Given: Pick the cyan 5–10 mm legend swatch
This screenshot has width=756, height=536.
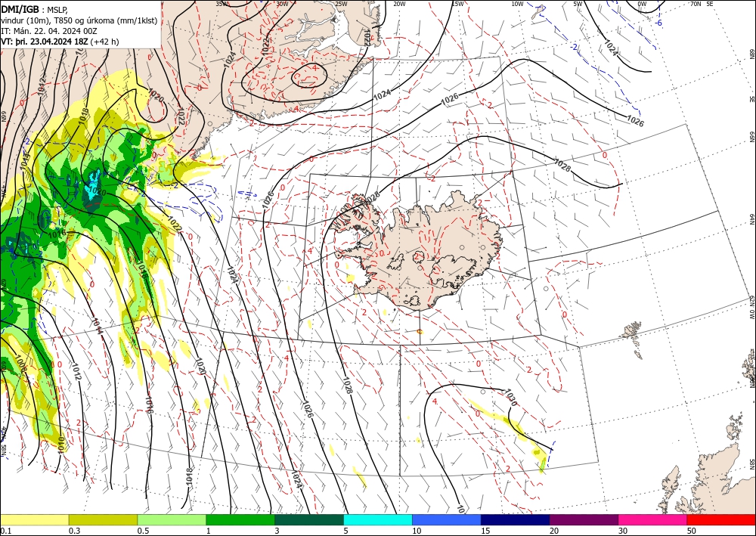Looking at the screenshot, I should [378, 519].
